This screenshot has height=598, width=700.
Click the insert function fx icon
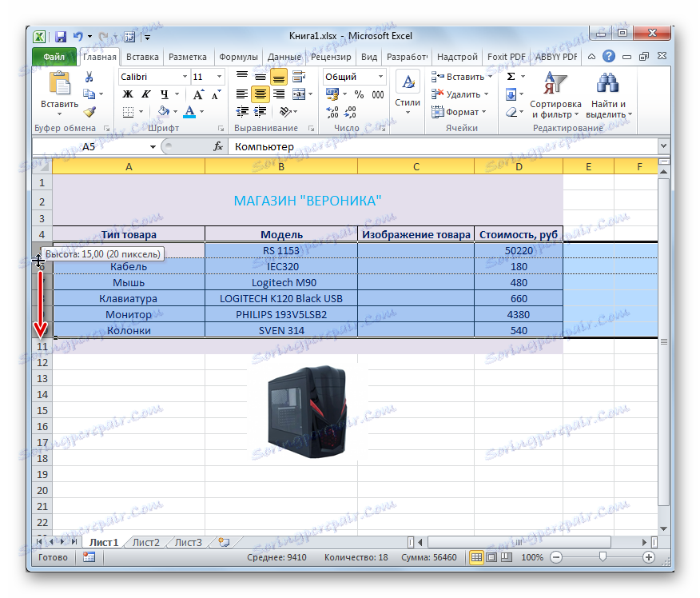click(218, 146)
